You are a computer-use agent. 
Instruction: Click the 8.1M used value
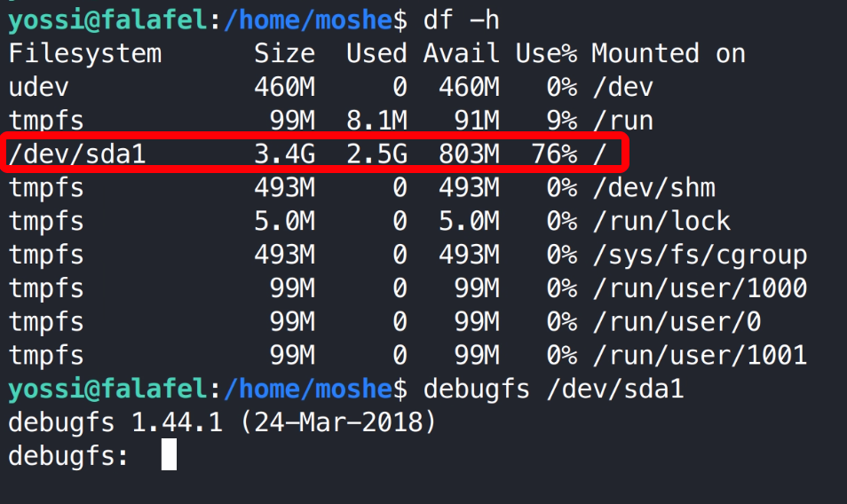point(376,121)
